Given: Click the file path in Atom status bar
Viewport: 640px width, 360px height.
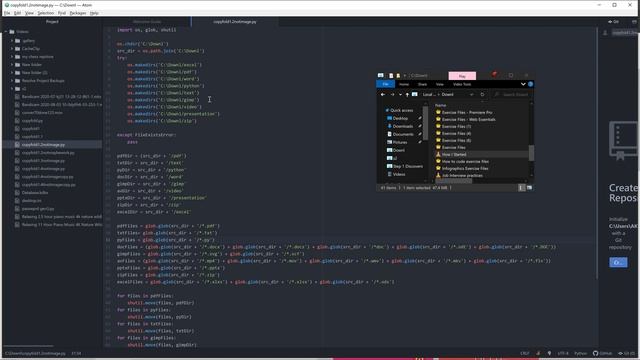Looking at the screenshot, I should 35,353.
